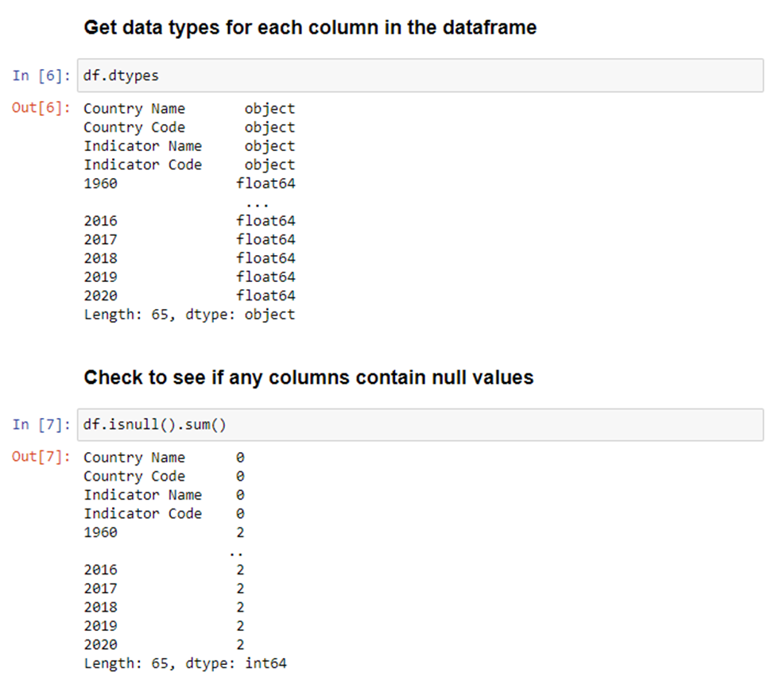Click heading 'Check to see if any columns contain null values'
The image size is (775, 700).
pos(308,377)
